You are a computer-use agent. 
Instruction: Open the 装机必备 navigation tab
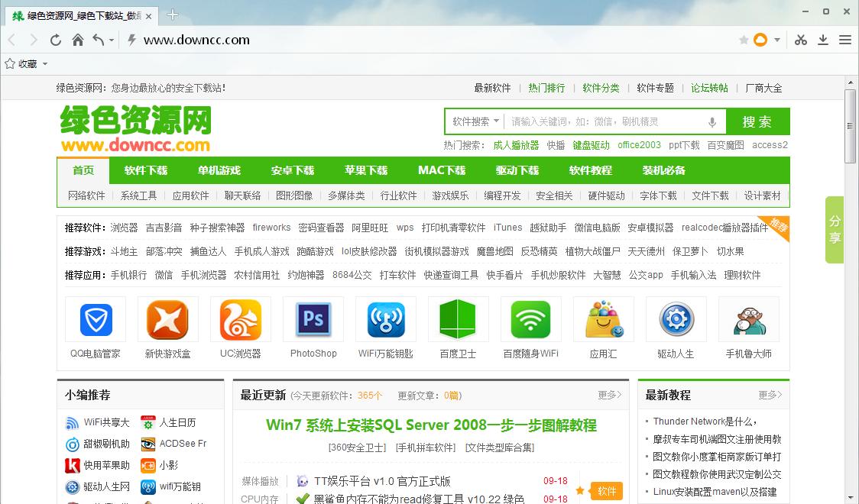pos(664,171)
